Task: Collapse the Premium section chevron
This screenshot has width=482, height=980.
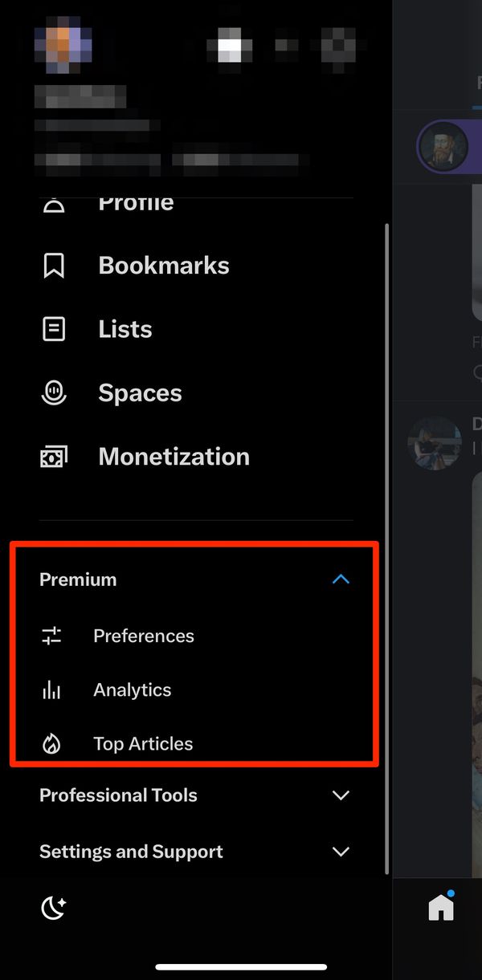Action: 341,579
